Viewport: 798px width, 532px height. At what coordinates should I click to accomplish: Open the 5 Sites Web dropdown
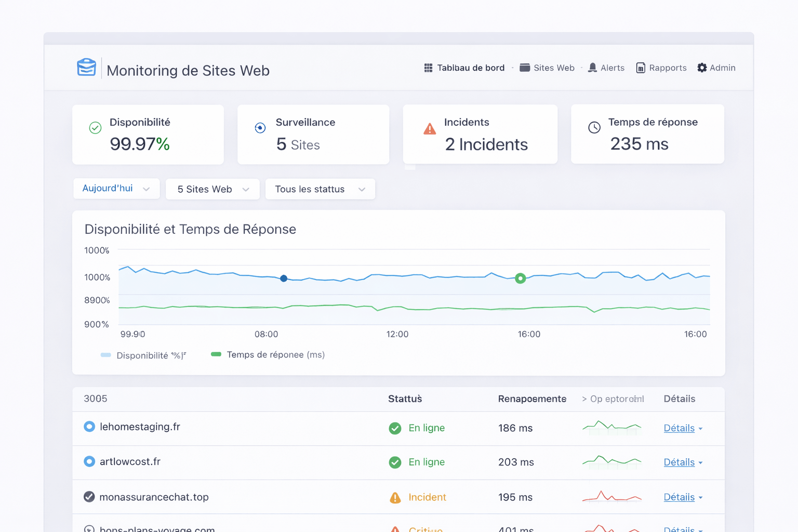(x=212, y=189)
